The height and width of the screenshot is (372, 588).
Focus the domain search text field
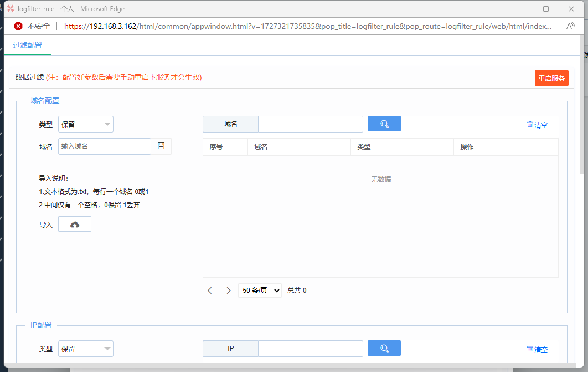311,124
